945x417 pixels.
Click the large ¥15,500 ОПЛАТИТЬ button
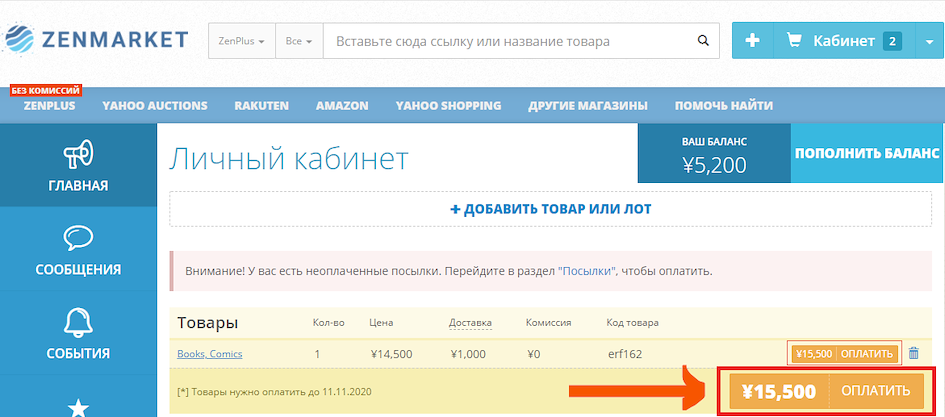[826, 391]
